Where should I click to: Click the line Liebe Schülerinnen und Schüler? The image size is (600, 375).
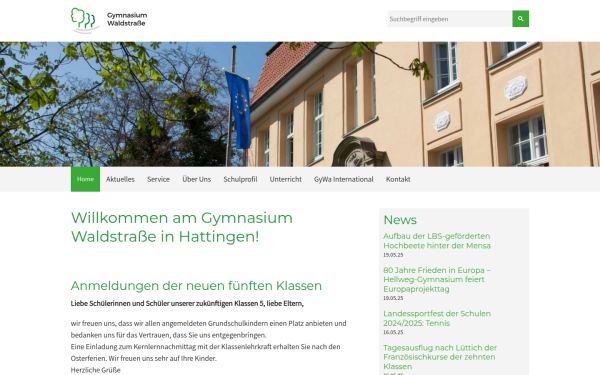(x=187, y=303)
